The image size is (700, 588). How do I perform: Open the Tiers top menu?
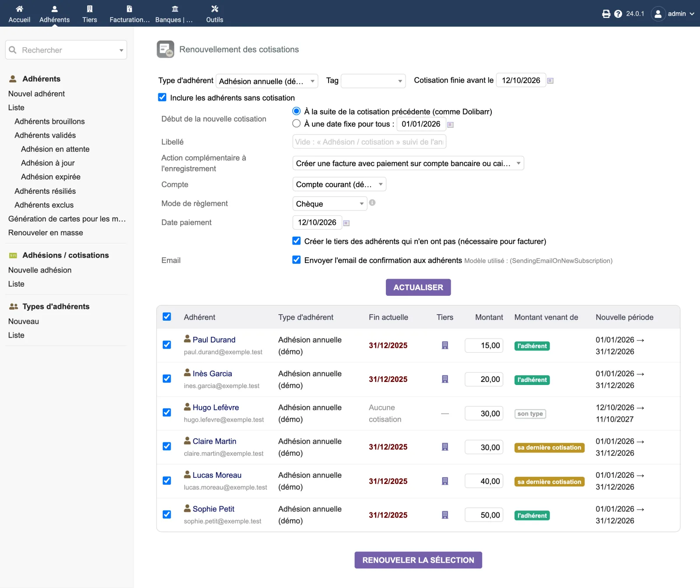tap(90, 14)
